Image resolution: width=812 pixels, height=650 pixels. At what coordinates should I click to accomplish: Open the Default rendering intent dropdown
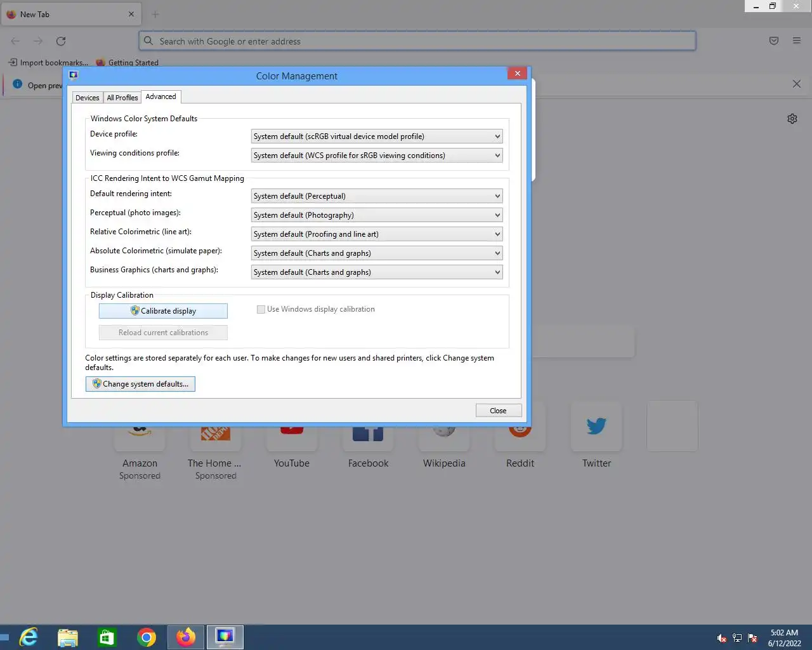click(377, 196)
